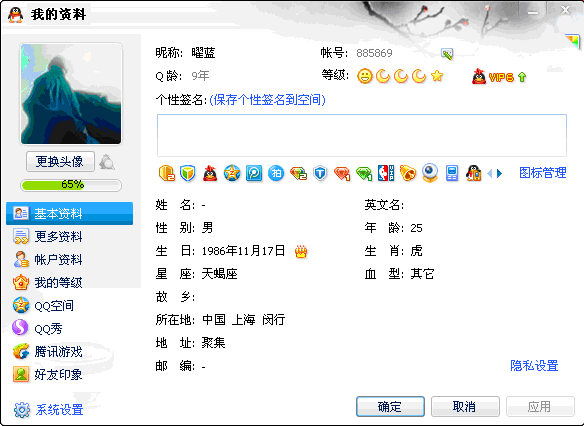The width and height of the screenshot is (584, 426).
Task: Click the 确定 button
Action: 390,406
